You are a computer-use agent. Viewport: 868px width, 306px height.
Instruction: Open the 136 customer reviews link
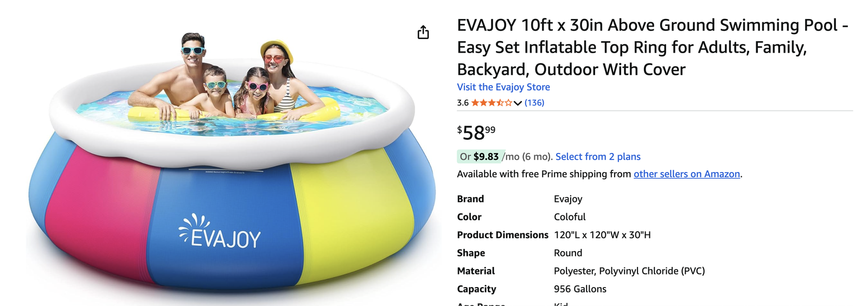(534, 103)
